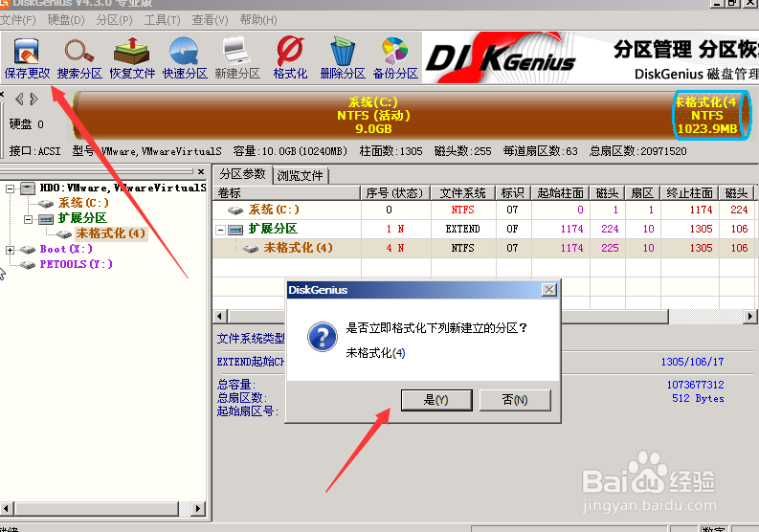Screen dimensions: 759x532
Task: Select the HD0 VMware disk icon in tree
Action: [28, 188]
